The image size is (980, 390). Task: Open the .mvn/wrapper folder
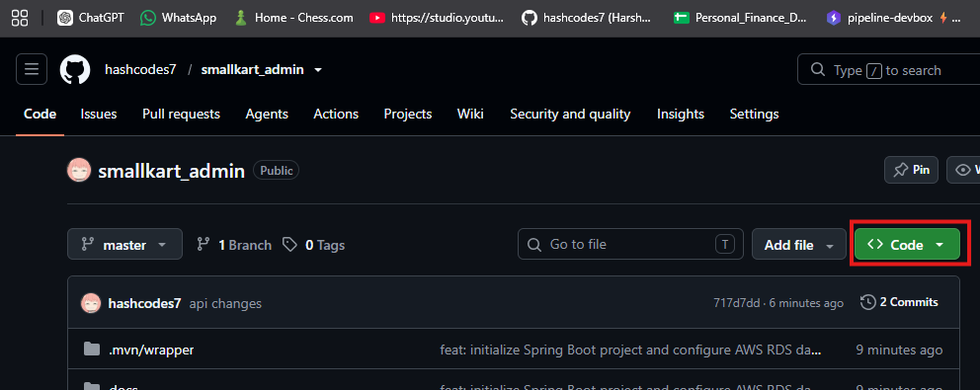[151, 350]
